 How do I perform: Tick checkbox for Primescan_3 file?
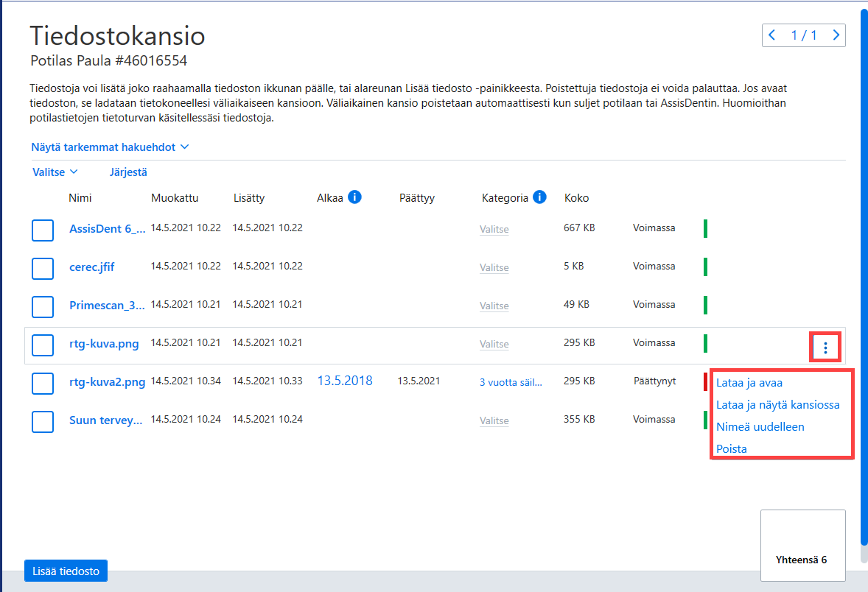pyautogui.click(x=43, y=306)
